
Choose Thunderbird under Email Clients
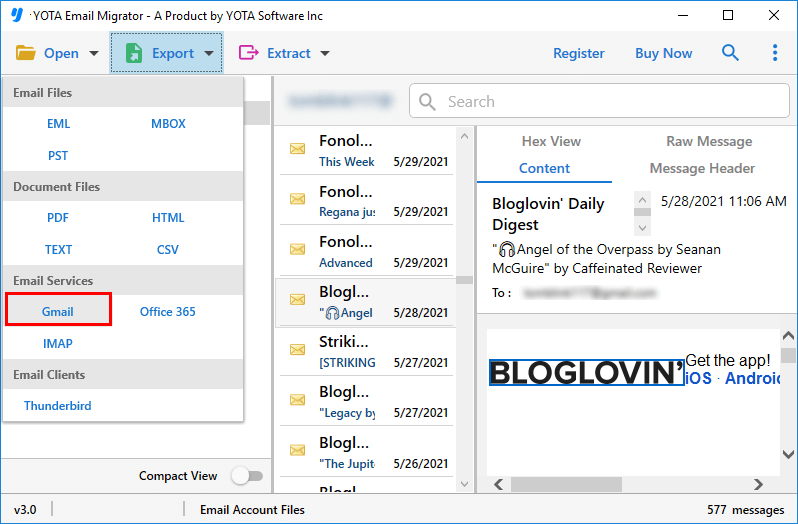[x=58, y=406]
